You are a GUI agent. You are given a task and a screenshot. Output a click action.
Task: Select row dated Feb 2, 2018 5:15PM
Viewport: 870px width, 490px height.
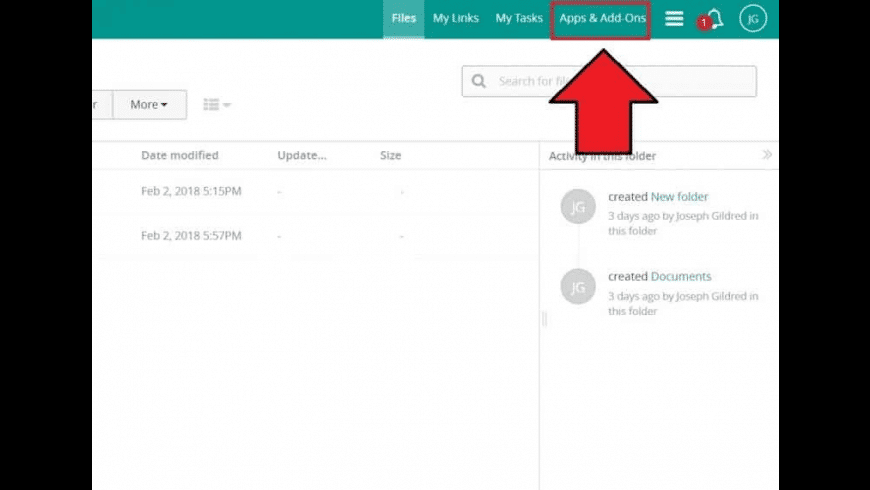click(315, 191)
